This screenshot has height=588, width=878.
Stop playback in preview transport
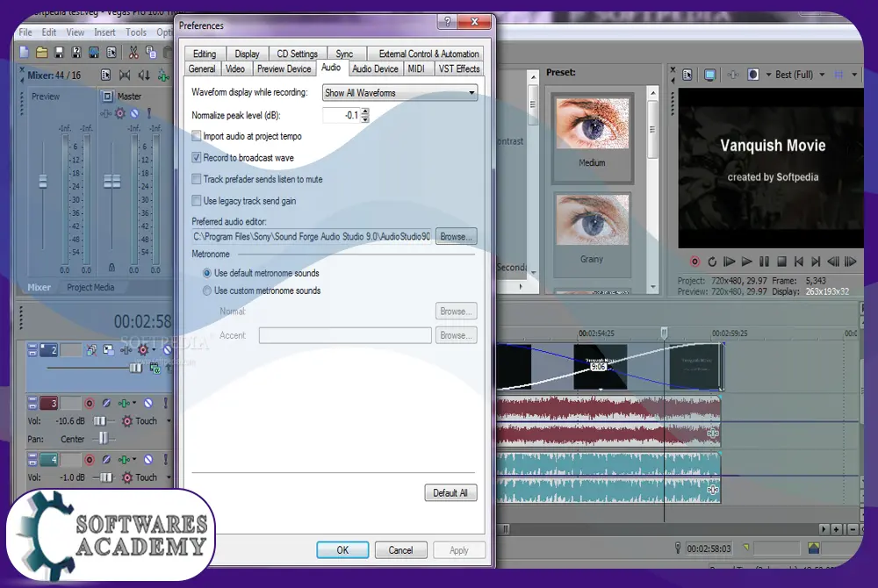click(x=781, y=262)
